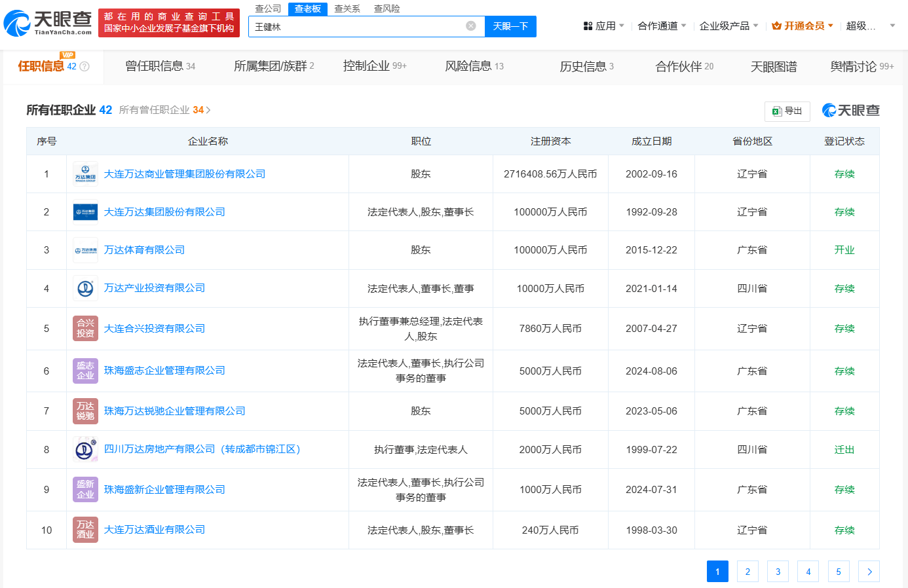Screen dimensions: 908x588
Task: Click the help icon beside 任职信息 42
Action: [x=85, y=67]
